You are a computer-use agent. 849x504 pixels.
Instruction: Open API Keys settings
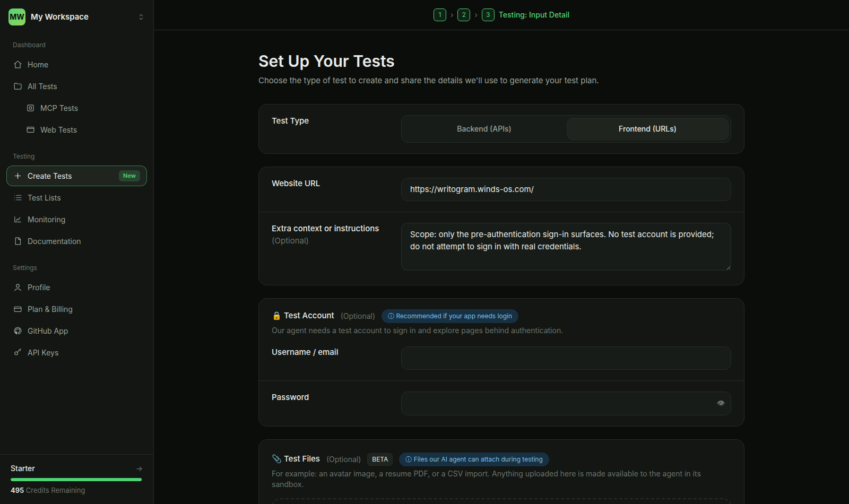[x=76, y=353]
